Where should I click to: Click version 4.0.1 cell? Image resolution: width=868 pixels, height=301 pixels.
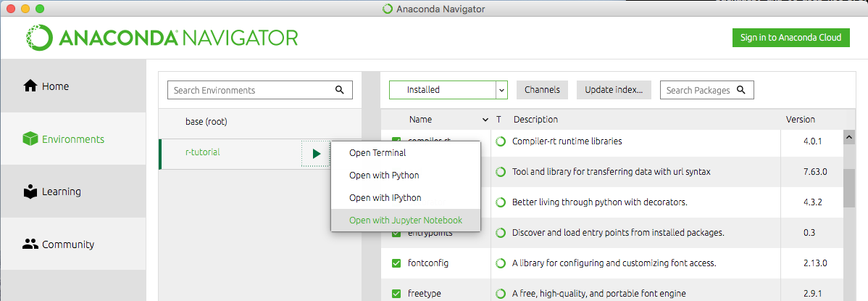pyautogui.click(x=812, y=141)
